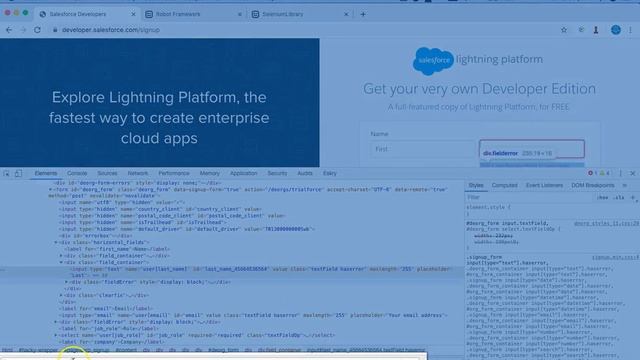The image size is (640, 360).
Task: Expand the fieldError div below email input
Action: pyautogui.click(x=56, y=322)
